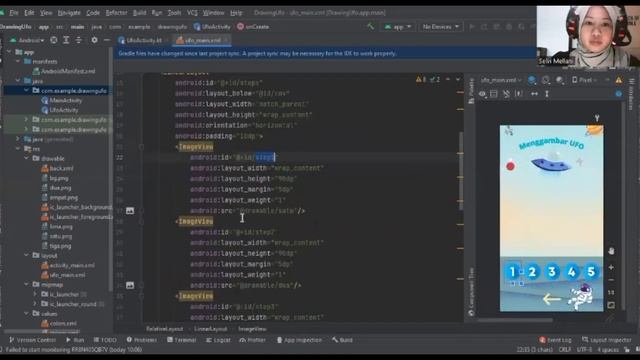Click the back arrow in the layout preview

[x=551, y=299]
